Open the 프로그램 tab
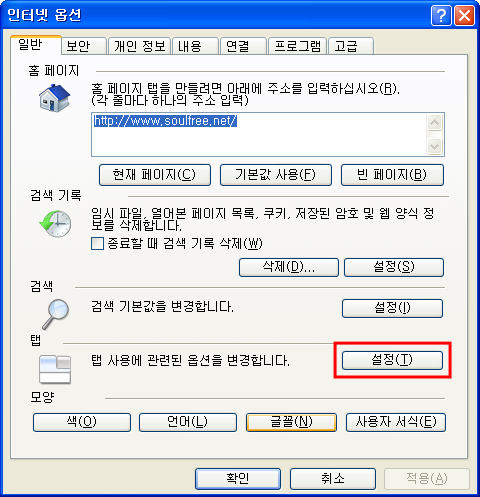 [297, 46]
